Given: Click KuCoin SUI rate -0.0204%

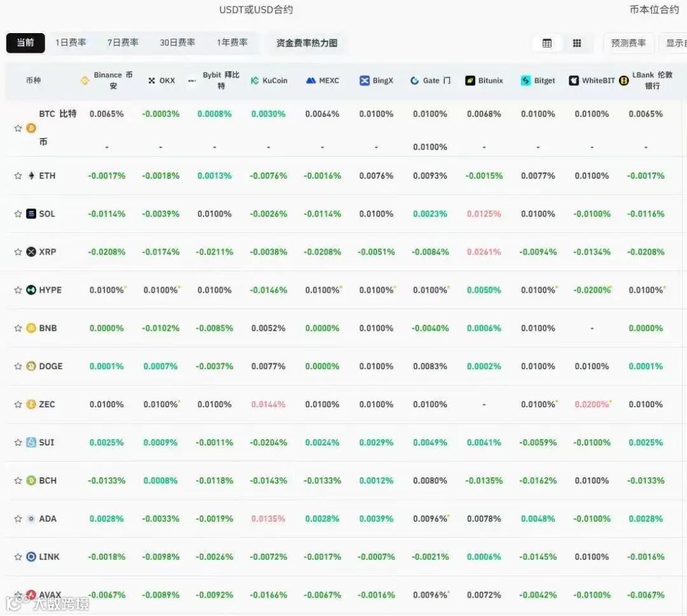Looking at the screenshot, I should coord(268,443).
